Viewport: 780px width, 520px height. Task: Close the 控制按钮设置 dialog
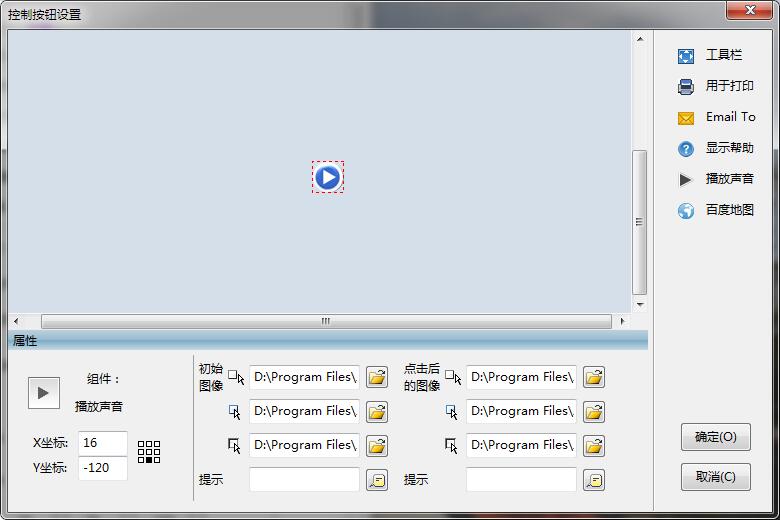750,10
